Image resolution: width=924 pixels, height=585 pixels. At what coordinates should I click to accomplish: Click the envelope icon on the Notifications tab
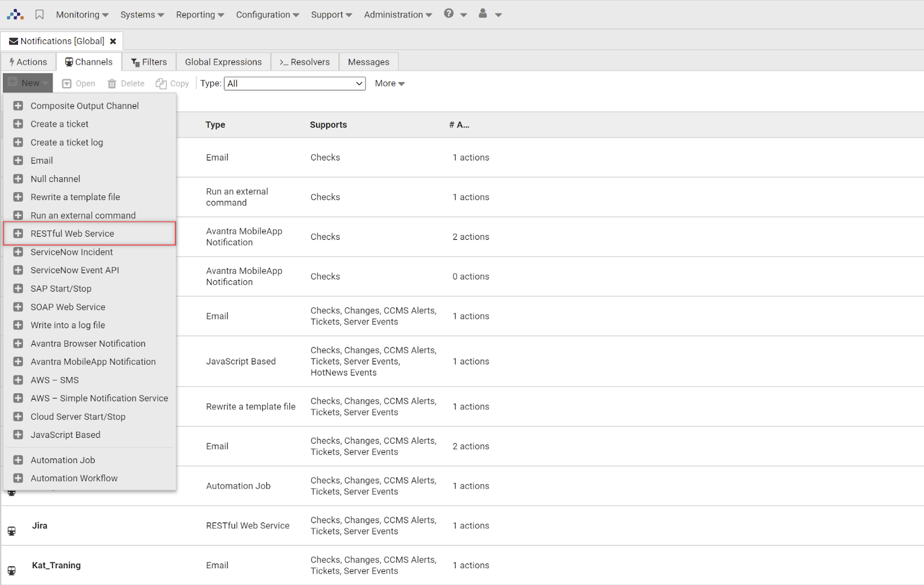coord(14,40)
